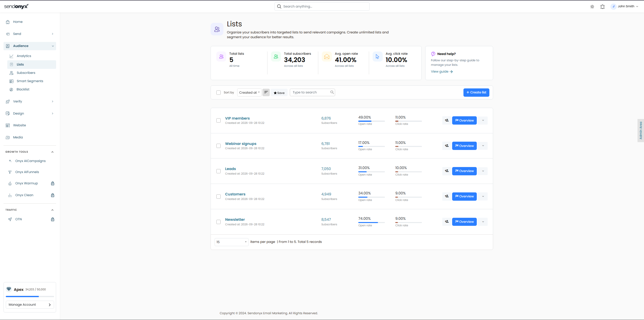This screenshot has width=644, height=320.
Task: Click the Onyx Warmup lock icon
Action: pyautogui.click(x=53, y=183)
